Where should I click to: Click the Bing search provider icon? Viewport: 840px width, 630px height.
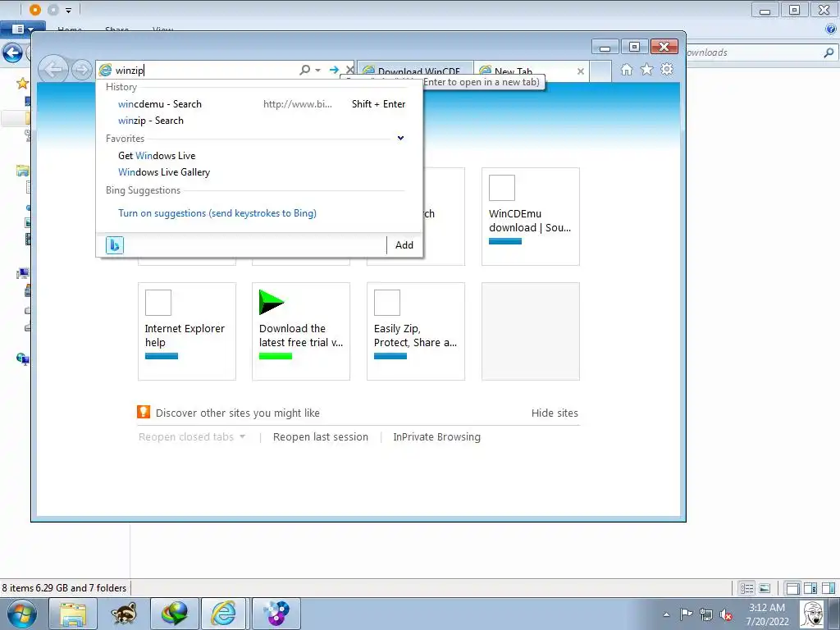coord(115,244)
